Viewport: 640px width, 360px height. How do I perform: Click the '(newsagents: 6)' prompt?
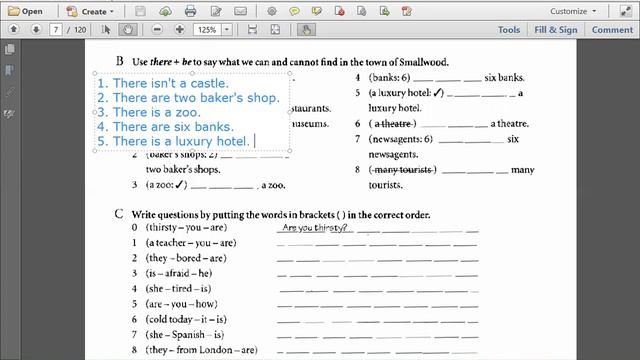pyautogui.click(x=400, y=139)
